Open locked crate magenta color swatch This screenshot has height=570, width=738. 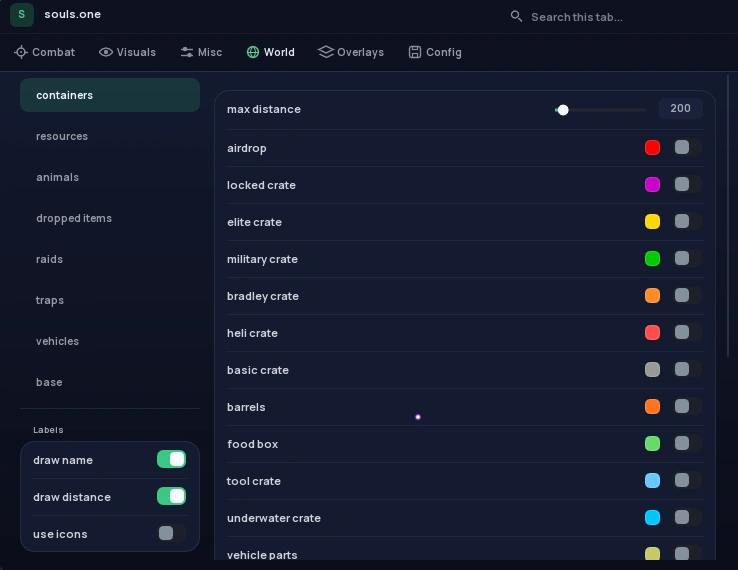(x=652, y=185)
